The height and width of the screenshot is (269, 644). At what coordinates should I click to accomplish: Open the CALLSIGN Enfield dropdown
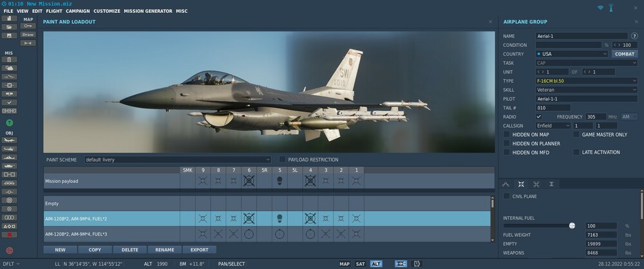point(553,125)
